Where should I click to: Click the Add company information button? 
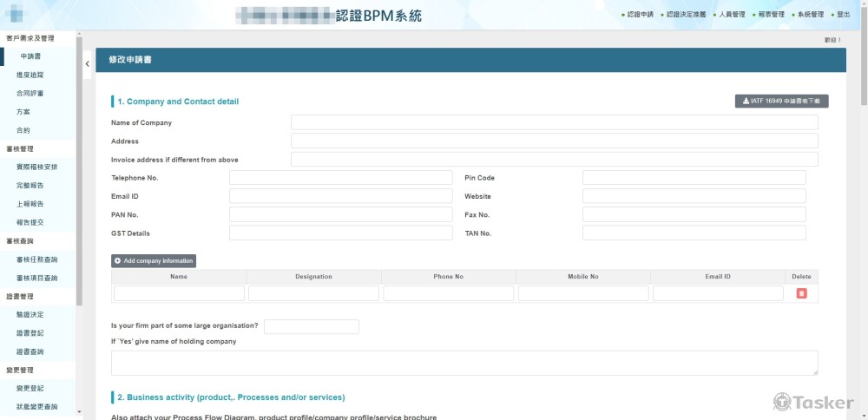pos(154,260)
